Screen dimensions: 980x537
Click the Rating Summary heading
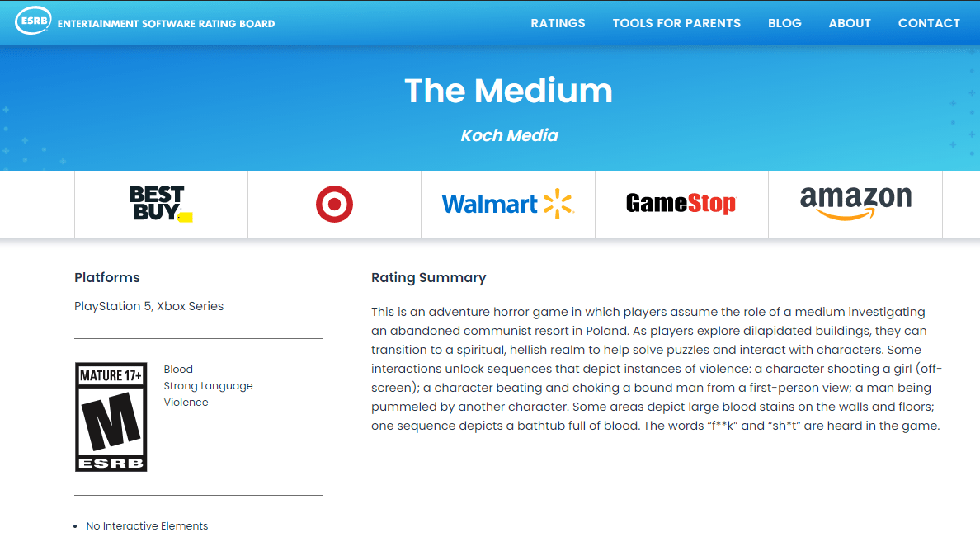pyautogui.click(x=429, y=277)
